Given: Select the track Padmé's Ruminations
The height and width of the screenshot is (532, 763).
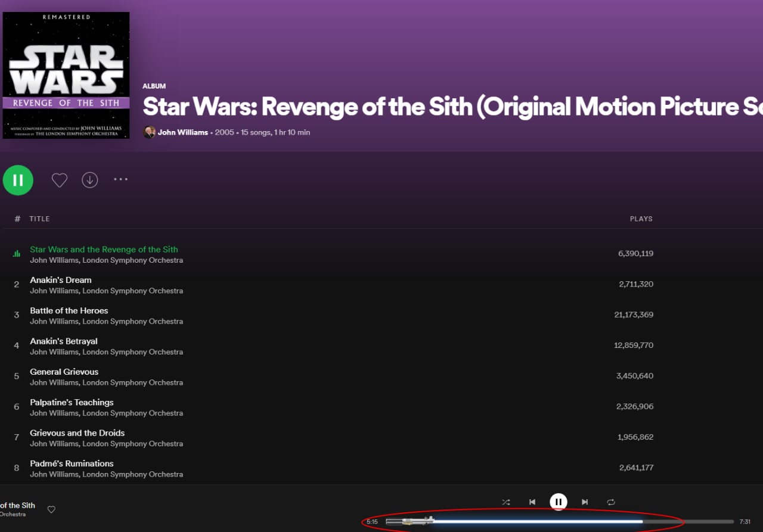Looking at the screenshot, I should (x=72, y=463).
